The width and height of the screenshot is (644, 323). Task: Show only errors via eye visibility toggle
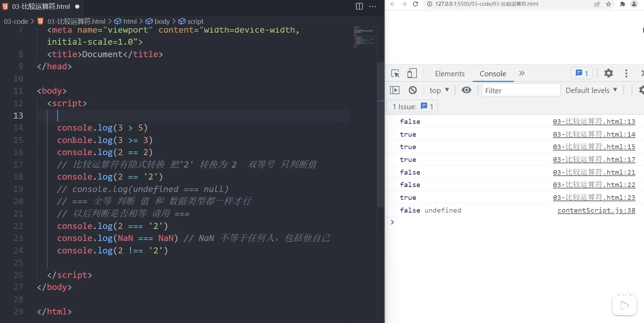(466, 90)
